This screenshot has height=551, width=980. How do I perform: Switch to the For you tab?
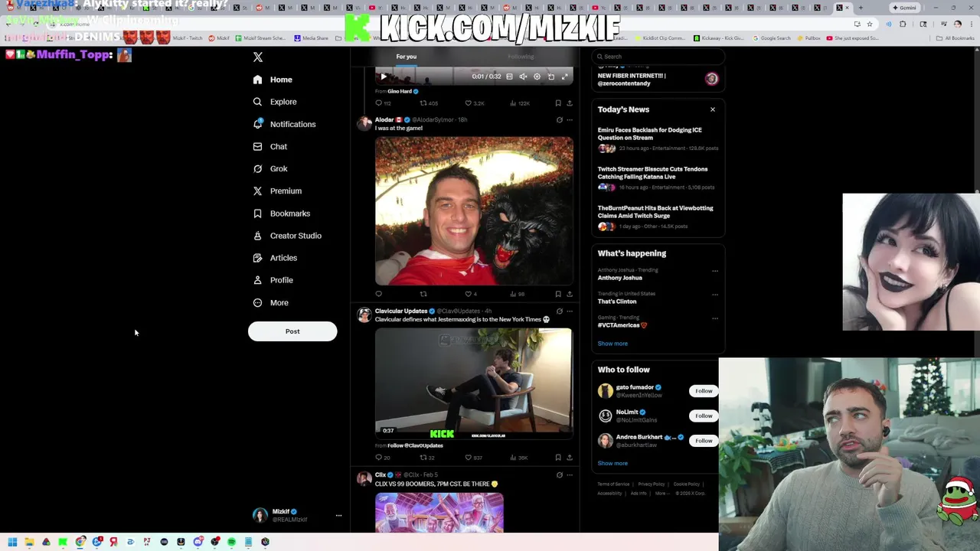pos(407,57)
